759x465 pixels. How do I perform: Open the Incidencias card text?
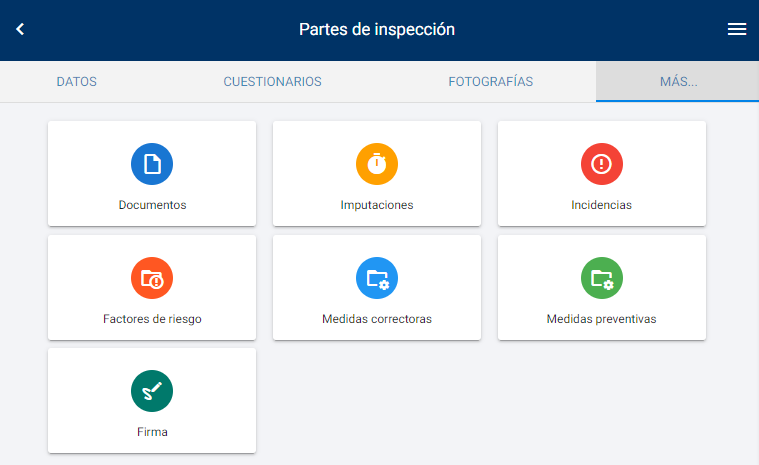[x=602, y=205]
